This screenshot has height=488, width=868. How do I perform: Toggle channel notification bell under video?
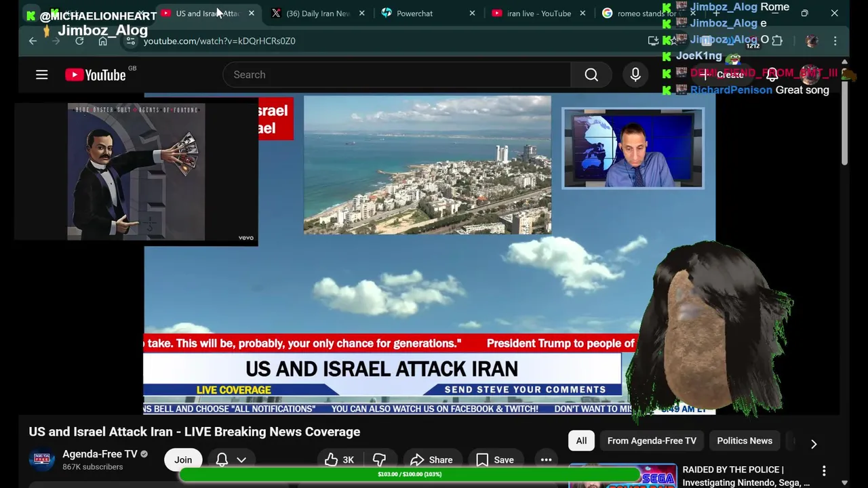click(x=222, y=460)
